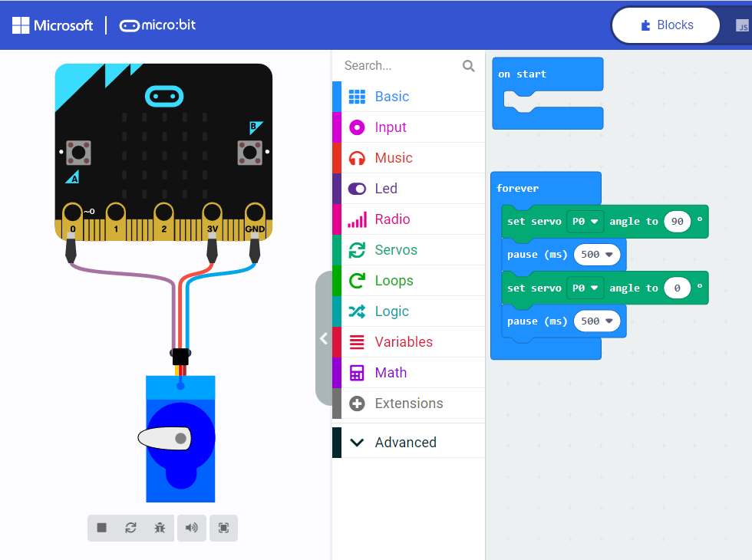Click the Microsoft logo
The width and height of the screenshot is (752, 560).
click(52, 25)
